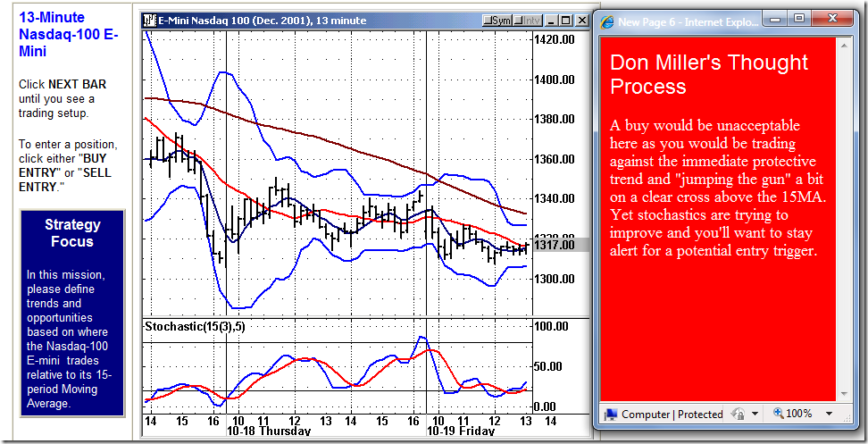Viewport: 868px width, 444px height.
Task: Toggle the Sym button in chart title bar
Action: coord(497,21)
